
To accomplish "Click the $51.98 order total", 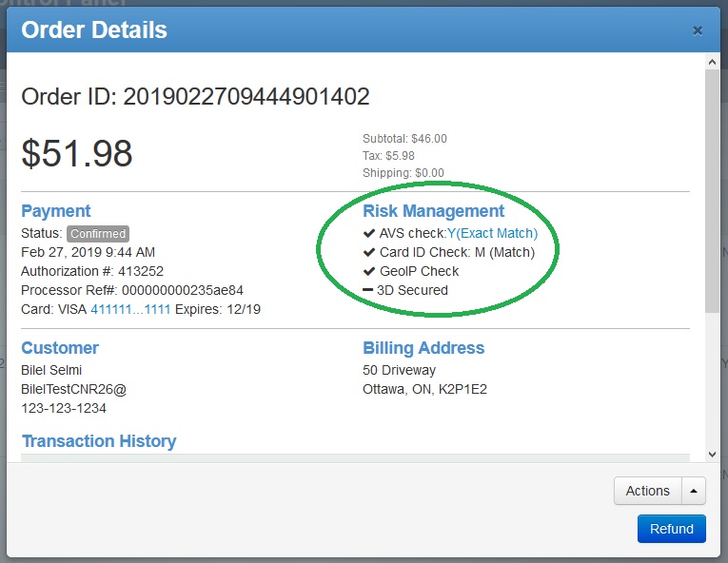I will [77, 153].
